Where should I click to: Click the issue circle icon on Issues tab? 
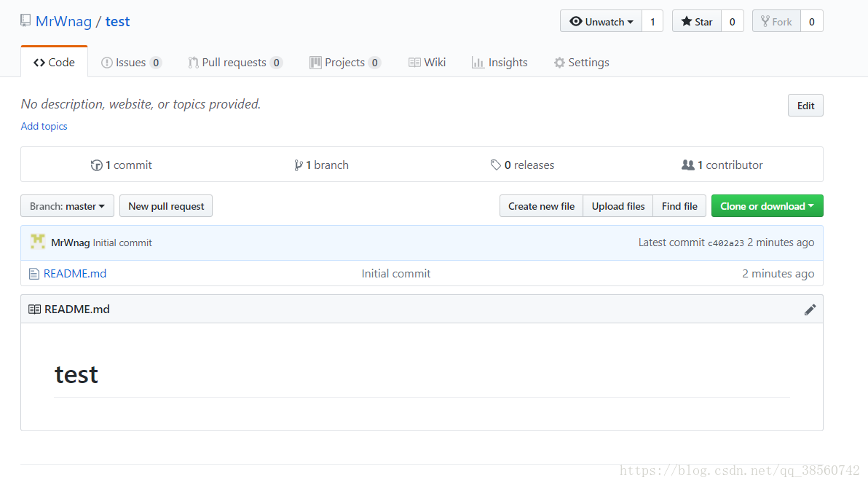point(107,63)
